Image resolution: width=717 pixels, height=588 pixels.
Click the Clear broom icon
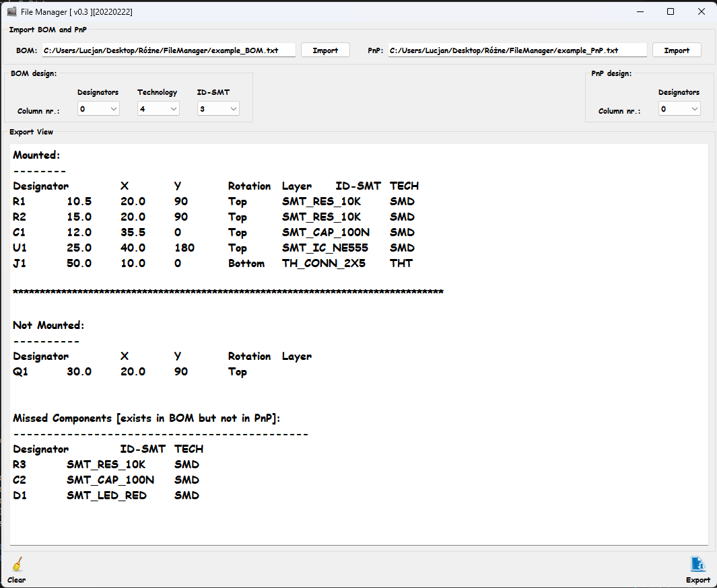18,564
